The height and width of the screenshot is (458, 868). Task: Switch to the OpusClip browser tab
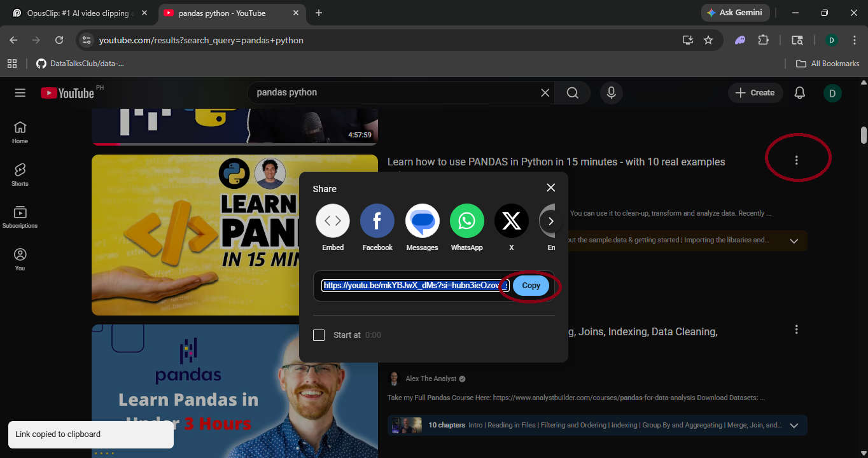point(79,13)
